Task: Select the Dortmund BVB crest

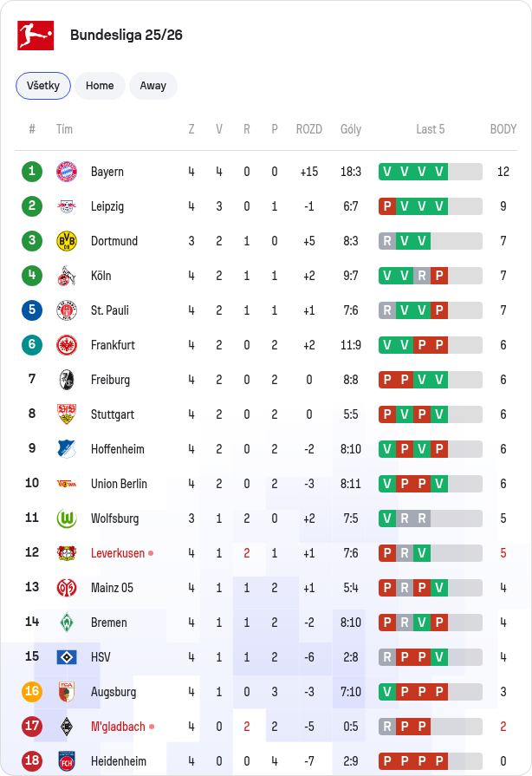Action: pyautogui.click(x=67, y=241)
